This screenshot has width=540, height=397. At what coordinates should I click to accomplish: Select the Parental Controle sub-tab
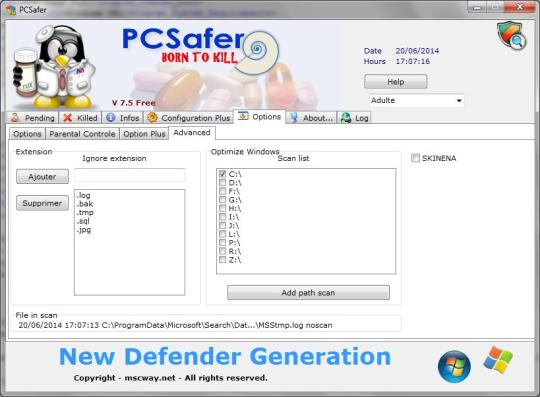tap(82, 134)
